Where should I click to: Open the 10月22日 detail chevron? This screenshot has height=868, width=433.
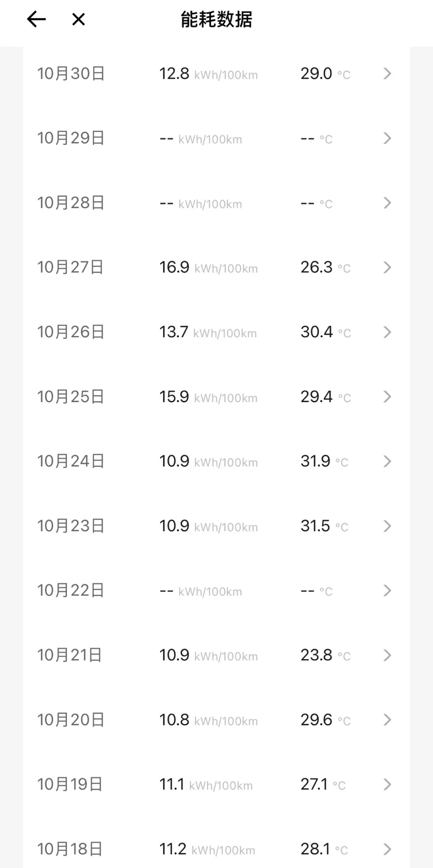point(387,590)
